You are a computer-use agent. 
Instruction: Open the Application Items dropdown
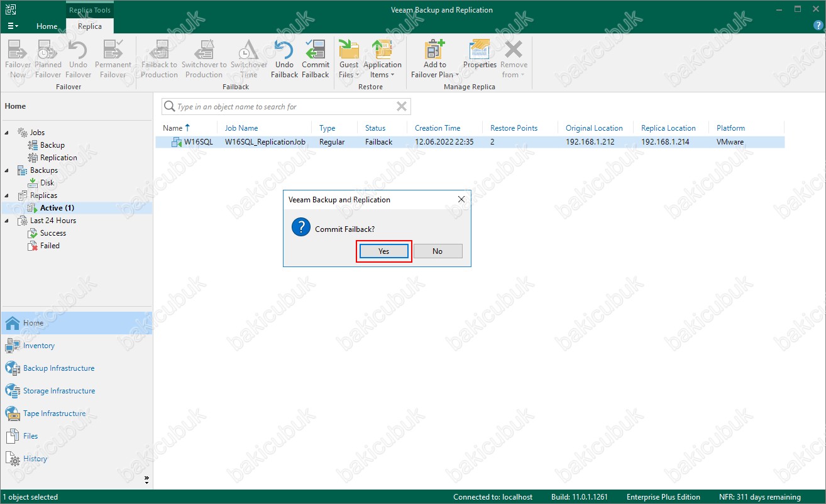382,59
